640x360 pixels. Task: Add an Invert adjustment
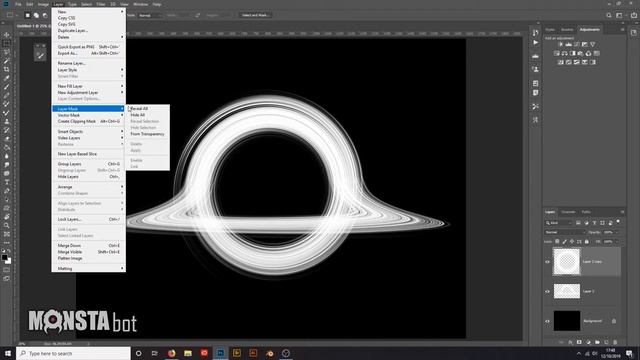point(560,62)
